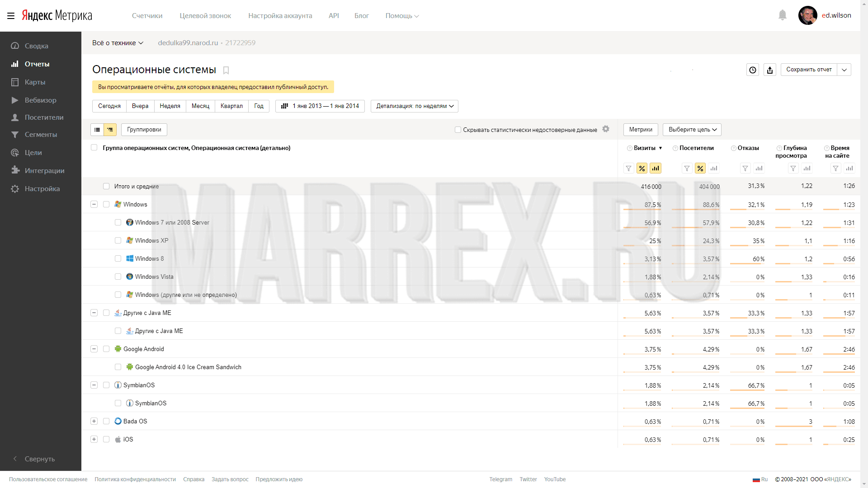The height and width of the screenshot is (488, 868).
Task: Open Сохранить отчет arrow dropdown
Action: click(x=844, y=70)
